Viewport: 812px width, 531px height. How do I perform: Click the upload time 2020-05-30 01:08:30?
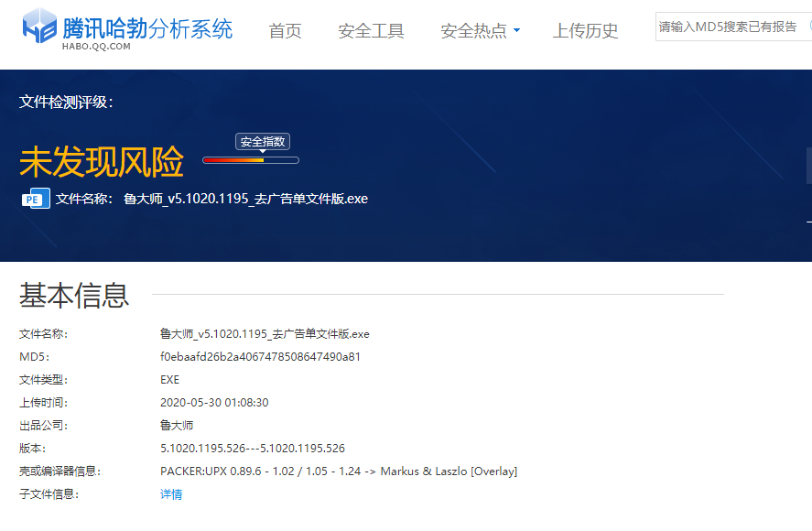214,403
